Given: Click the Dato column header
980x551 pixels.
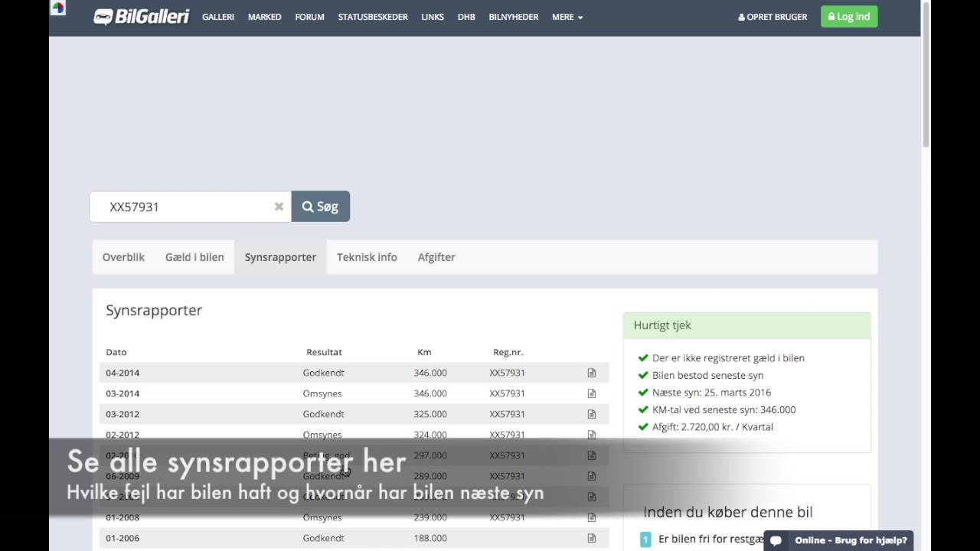Looking at the screenshot, I should [116, 352].
